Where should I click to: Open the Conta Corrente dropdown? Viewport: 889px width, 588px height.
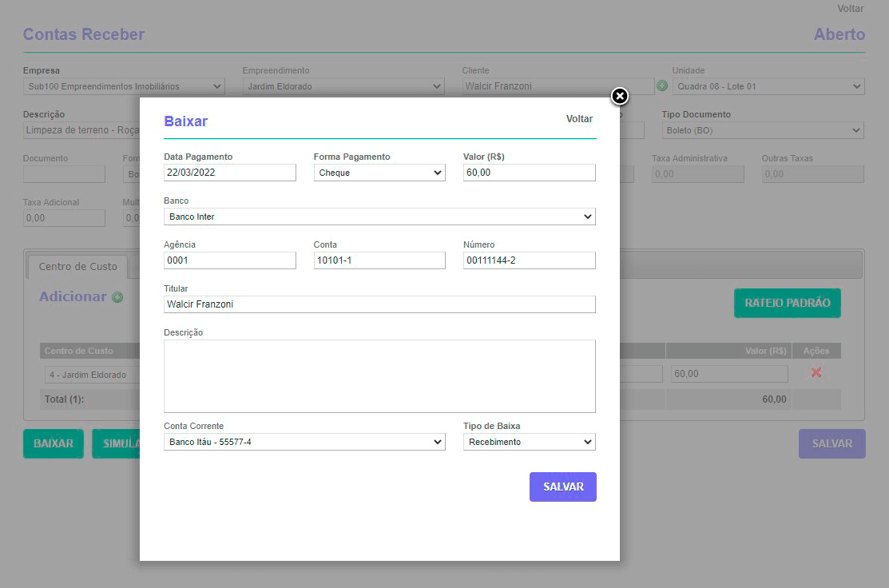304,442
